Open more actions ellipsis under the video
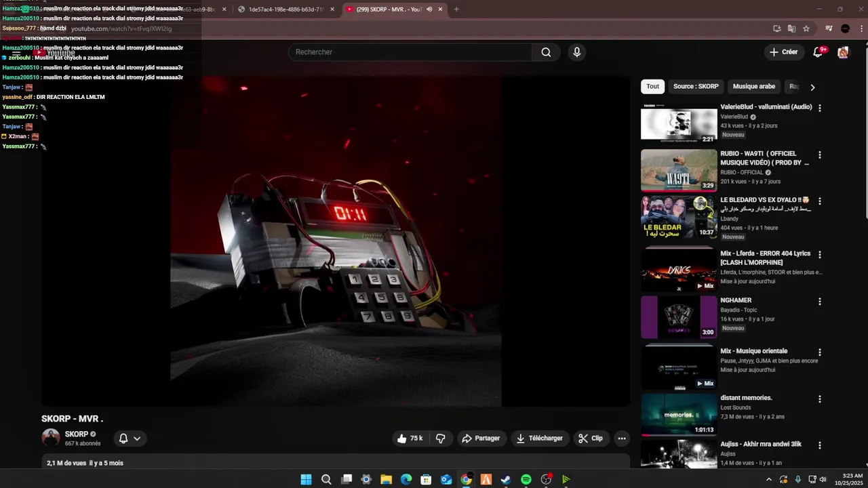 coord(622,439)
